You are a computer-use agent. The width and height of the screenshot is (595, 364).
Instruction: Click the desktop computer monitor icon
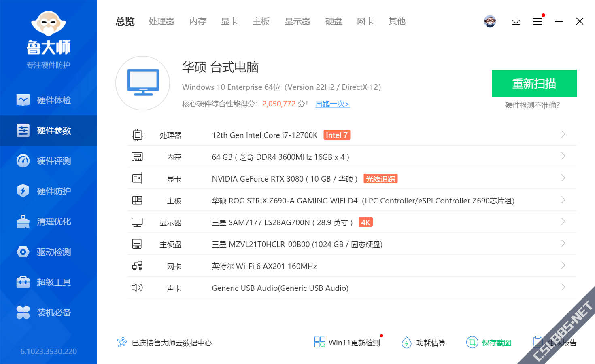(143, 83)
